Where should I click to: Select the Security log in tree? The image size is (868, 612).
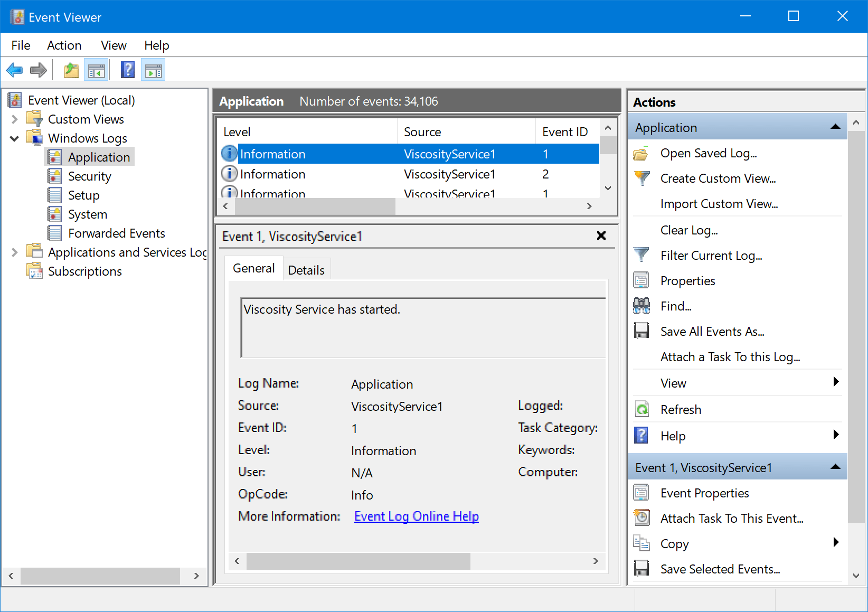(x=89, y=176)
